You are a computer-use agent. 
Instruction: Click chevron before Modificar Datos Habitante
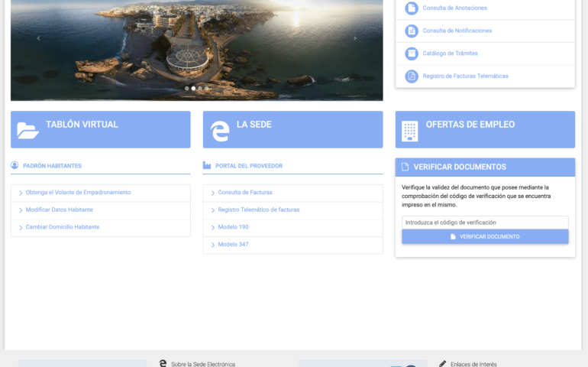tap(21, 210)
